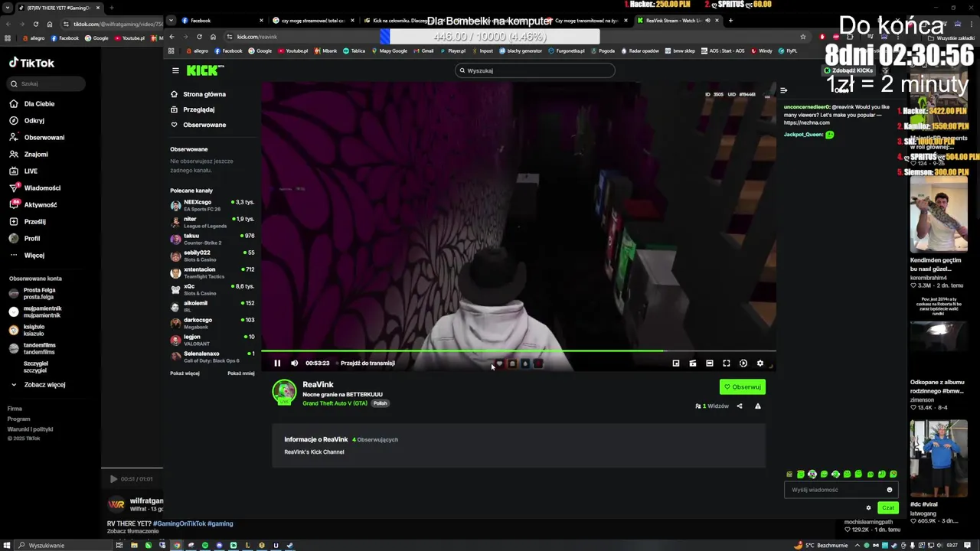Open TikTok Profil page
The height and width of the screenshot is (551, 980).
(32, 239)
